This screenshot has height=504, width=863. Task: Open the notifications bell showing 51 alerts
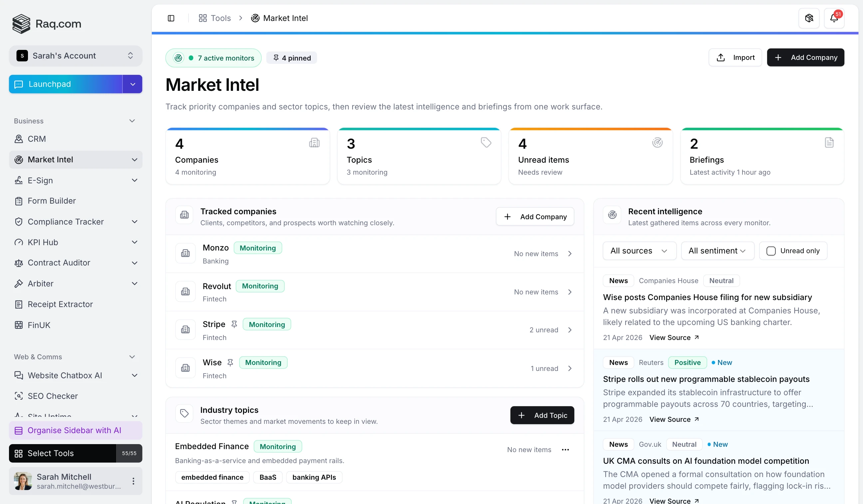[835, 18]
